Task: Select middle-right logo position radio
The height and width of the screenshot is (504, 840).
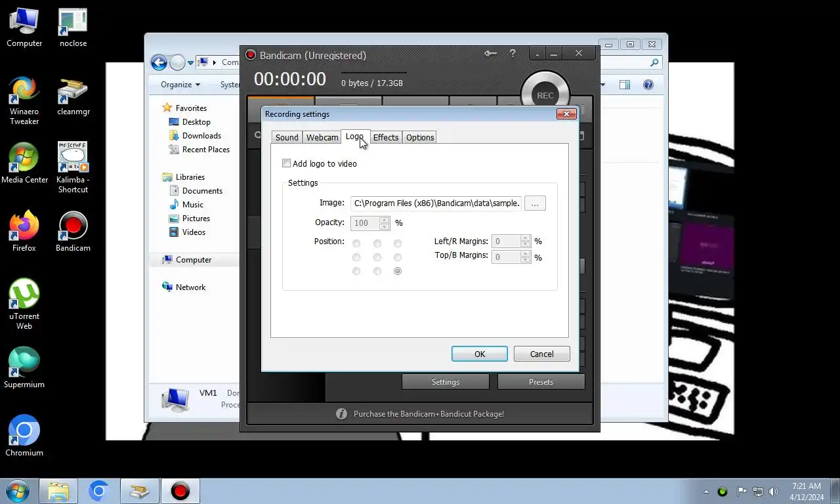Action: pyautogui.click(x=398, y=257)
